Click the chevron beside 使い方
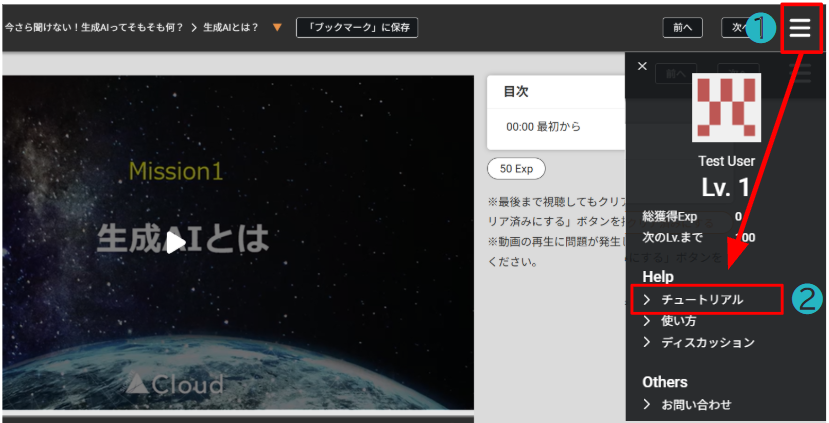This screenshot has height=423, width=829. (x=647, y=321)
